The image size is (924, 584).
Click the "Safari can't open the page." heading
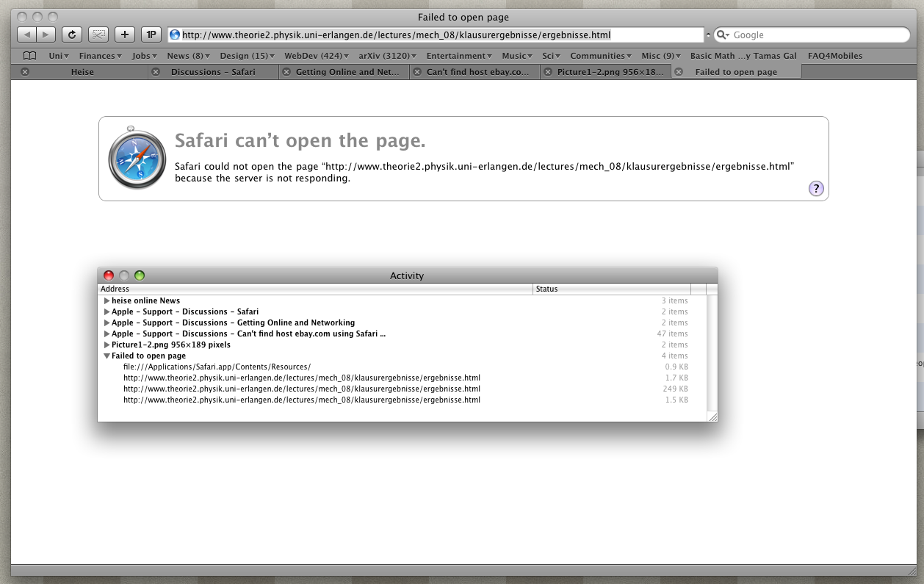[300, 140]
